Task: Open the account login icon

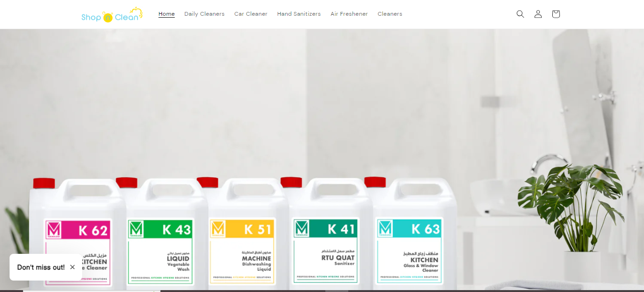Action: (538, 14)
